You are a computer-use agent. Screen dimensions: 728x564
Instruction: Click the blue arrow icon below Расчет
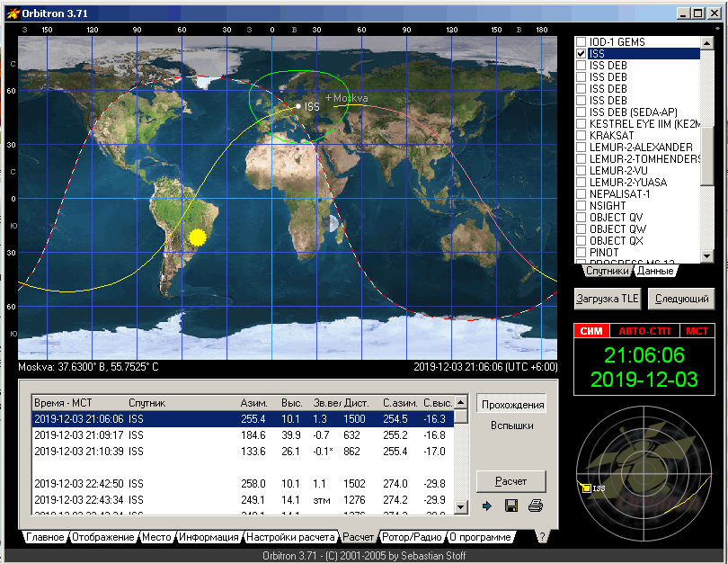[488, 506]
